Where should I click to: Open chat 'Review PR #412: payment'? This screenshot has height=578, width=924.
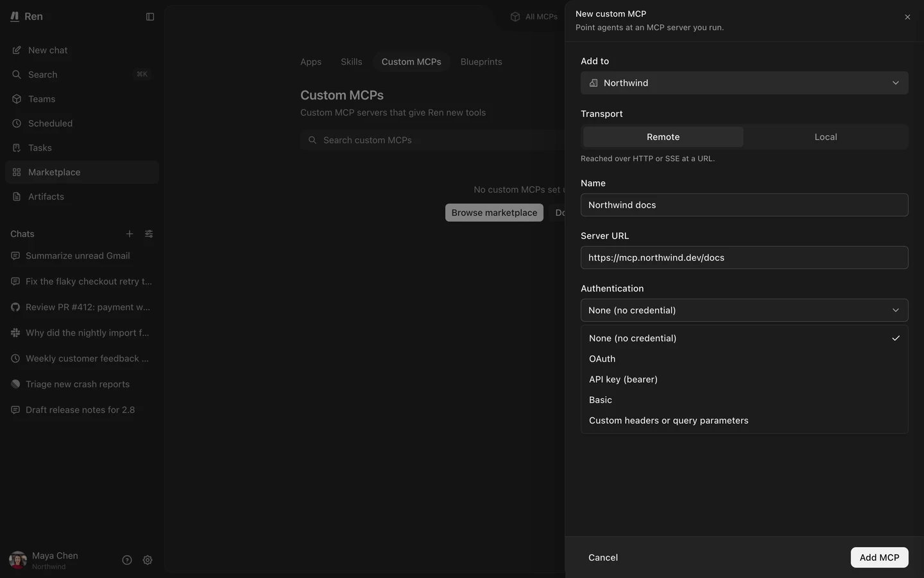(x=82, y=307)
